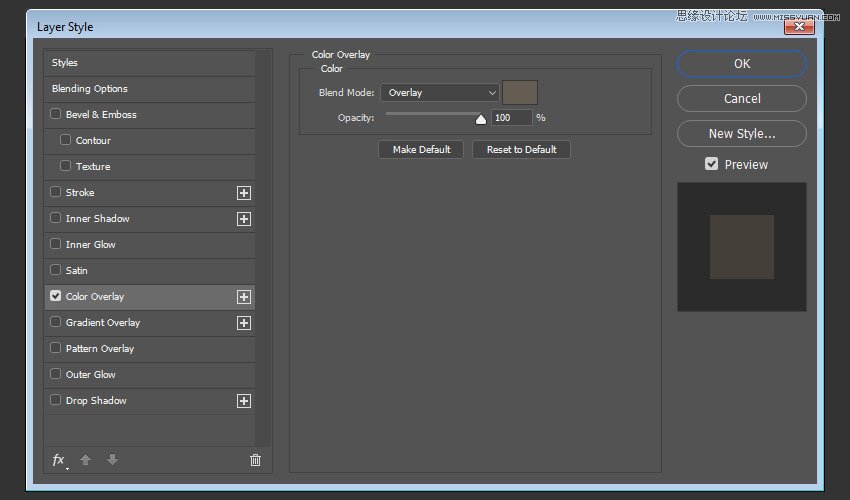The height and width of the screenshot is (500, 850).
Task: Add another Stroke effect with plus icon
Action: tap(243, 193)
